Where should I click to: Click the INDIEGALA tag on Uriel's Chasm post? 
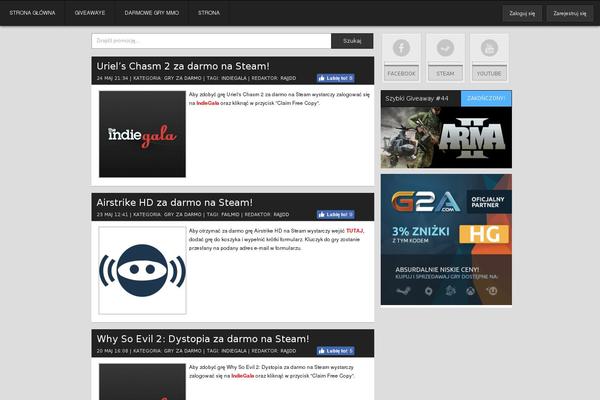click(234, 78)
